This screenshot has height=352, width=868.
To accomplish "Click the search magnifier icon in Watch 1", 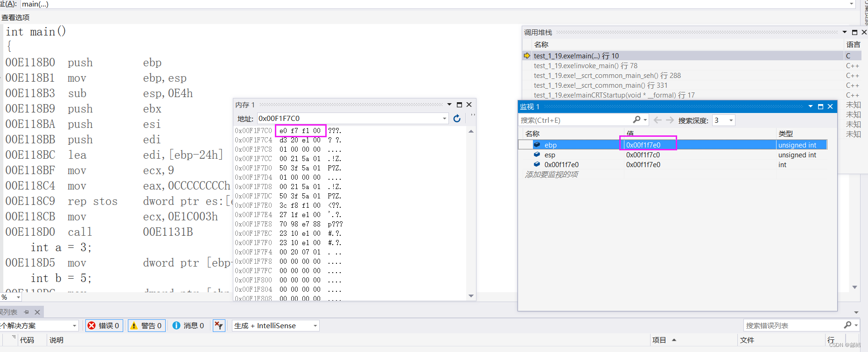I will coord(637,120).
